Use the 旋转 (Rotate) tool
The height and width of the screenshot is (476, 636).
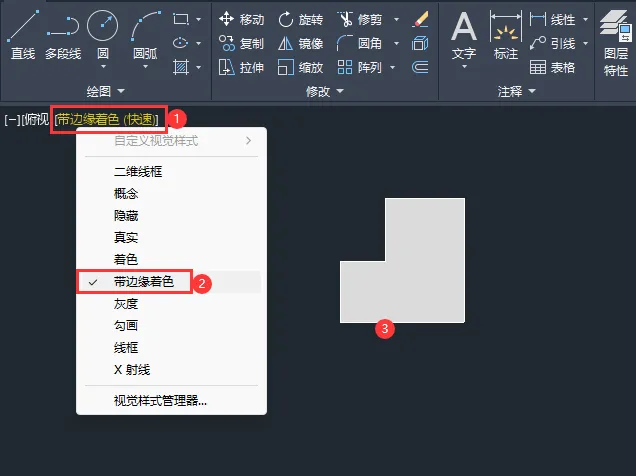tap(300, 19)
